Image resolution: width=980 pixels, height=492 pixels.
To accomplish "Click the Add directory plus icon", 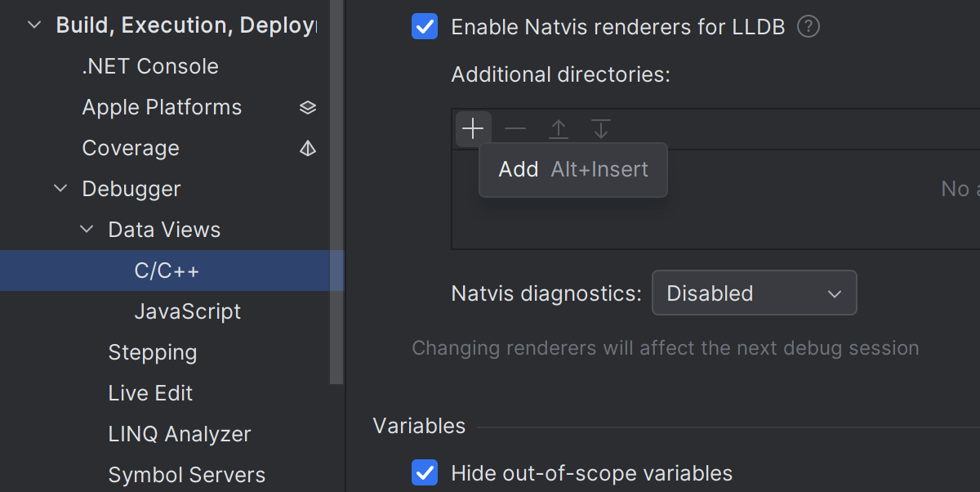I will click(473, 129).
